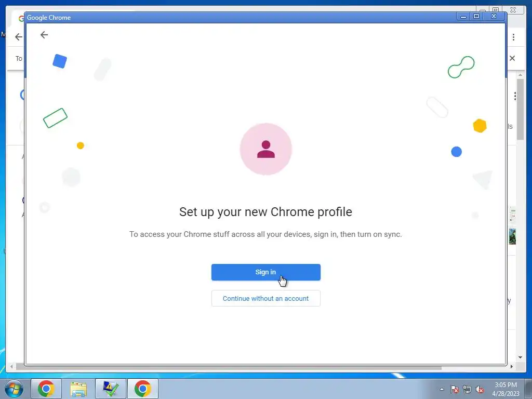532x399 pixels.
Task: Click the scroll up arrow in background window
Action: coord(520,75)
